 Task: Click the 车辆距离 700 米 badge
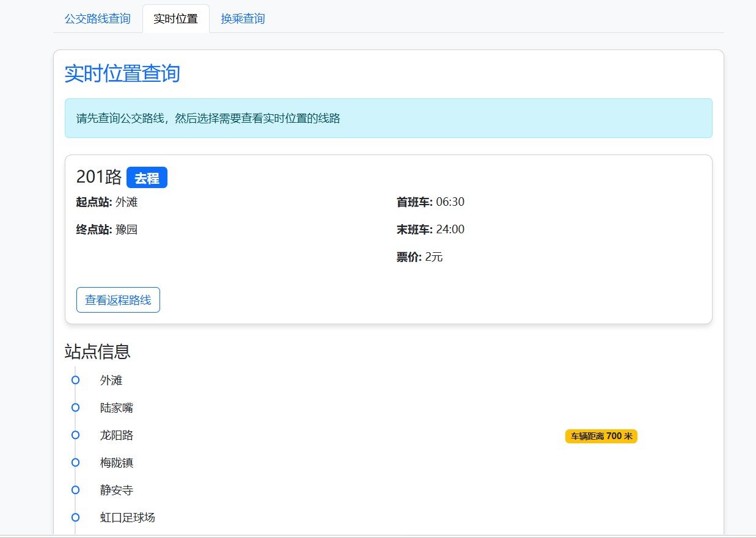click(x=601, y=436)
